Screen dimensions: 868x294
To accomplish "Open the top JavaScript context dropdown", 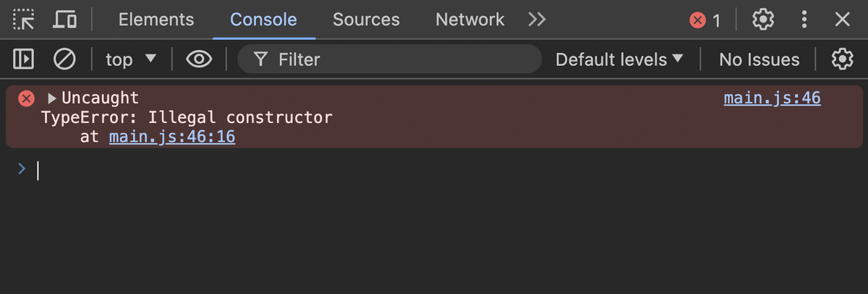I will point(131,59).
